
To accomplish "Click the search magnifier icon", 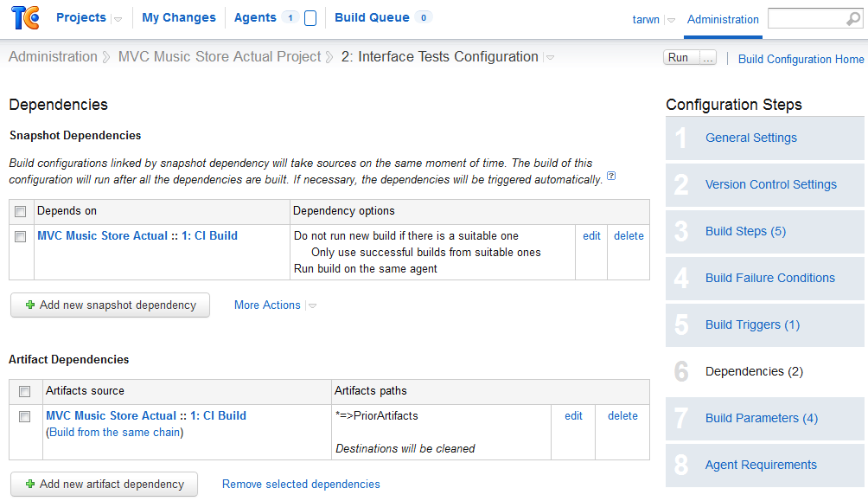I will click(x=853, y=19).
